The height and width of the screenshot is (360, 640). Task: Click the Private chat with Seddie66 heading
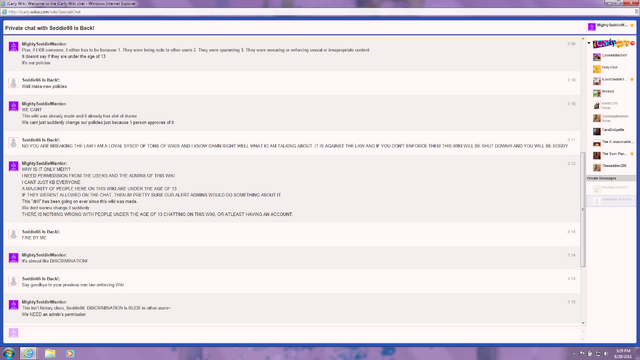coord(49,28)
